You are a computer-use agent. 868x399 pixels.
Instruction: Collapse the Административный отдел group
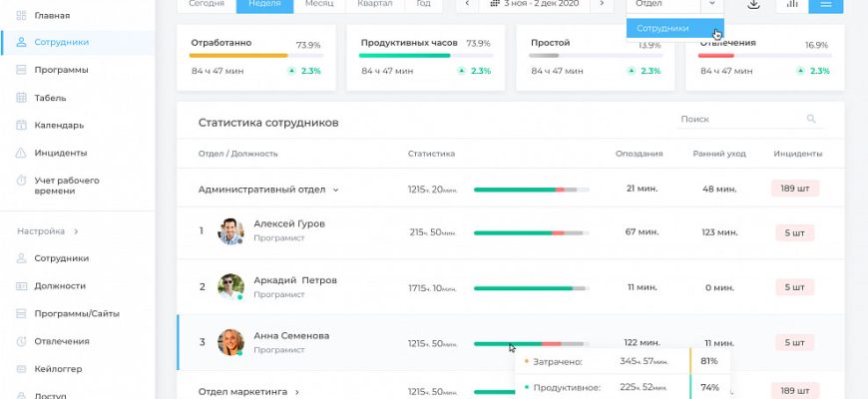[336, 190]
